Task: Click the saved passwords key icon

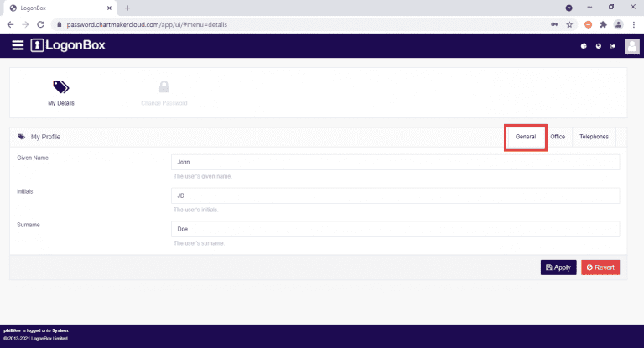Action: pyautogui.click(x=554, y=24)
